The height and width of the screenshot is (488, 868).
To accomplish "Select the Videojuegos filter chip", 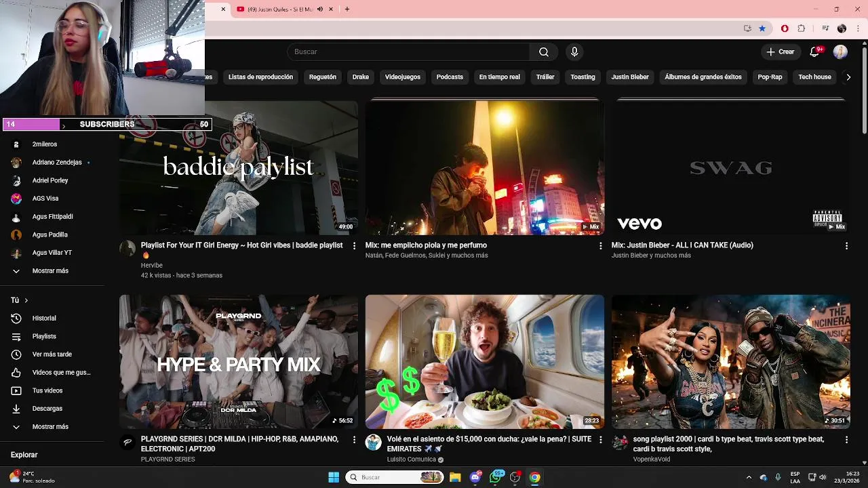I will (403, 77).
